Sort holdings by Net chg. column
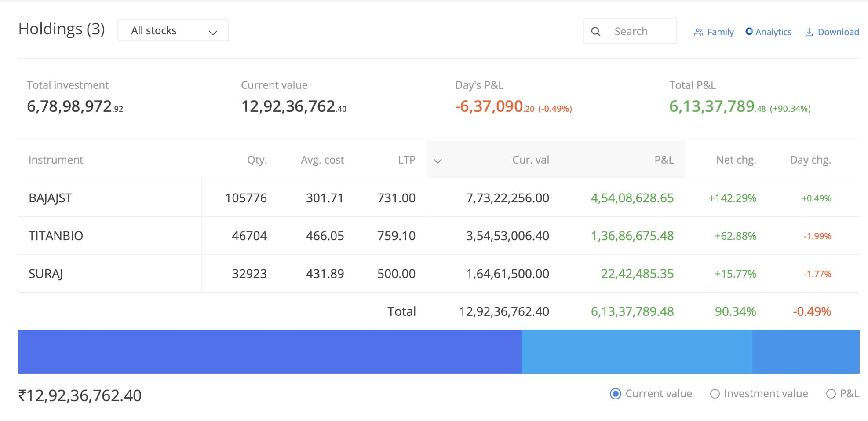The width and height of the screenshot is (868, 421). pyautogui.click(x=736, y=160)
